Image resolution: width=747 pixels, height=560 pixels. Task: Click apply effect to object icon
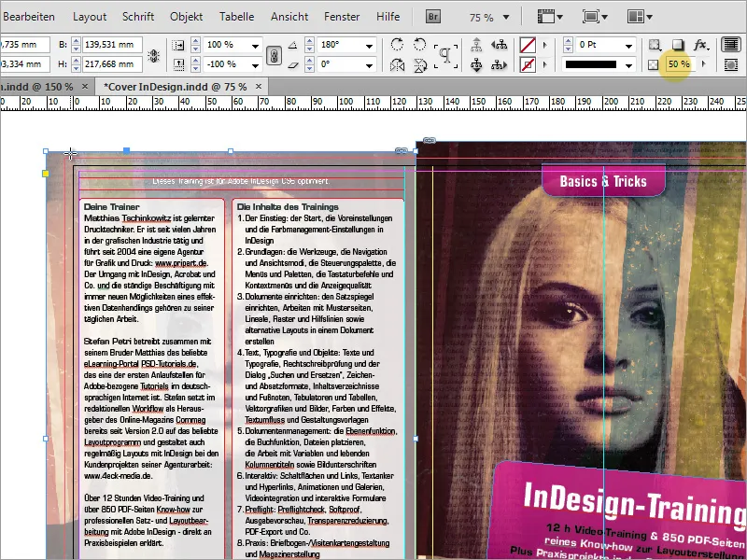coord(655,45)
